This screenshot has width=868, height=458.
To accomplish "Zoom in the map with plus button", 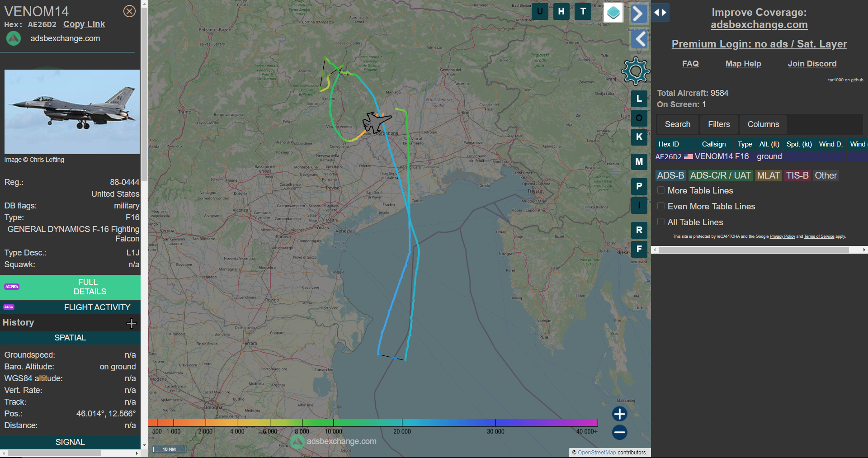I will tap(619, 414).
